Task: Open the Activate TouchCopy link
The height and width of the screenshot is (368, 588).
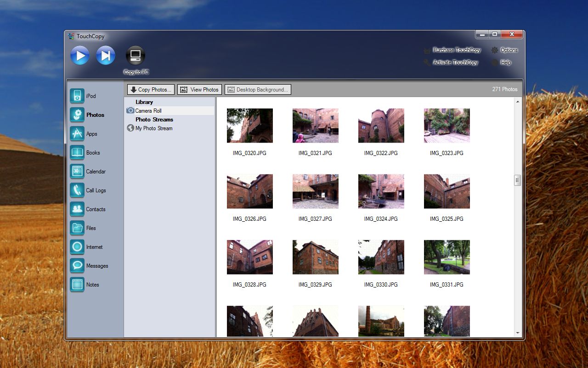Action: pos(456,63)
